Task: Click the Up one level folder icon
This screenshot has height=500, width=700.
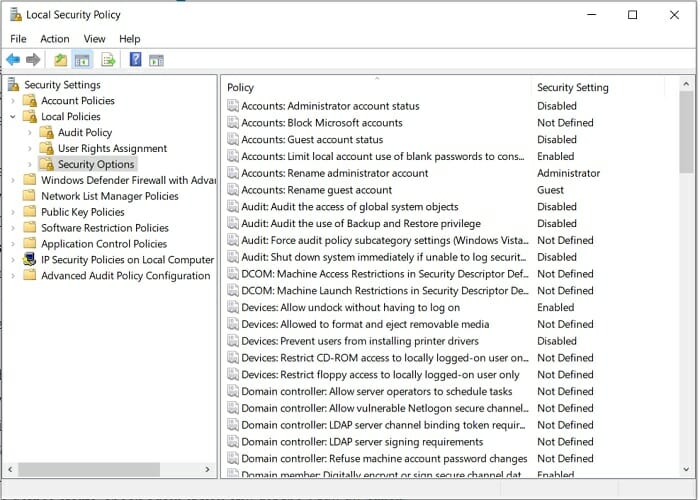Action: [61, 60]
